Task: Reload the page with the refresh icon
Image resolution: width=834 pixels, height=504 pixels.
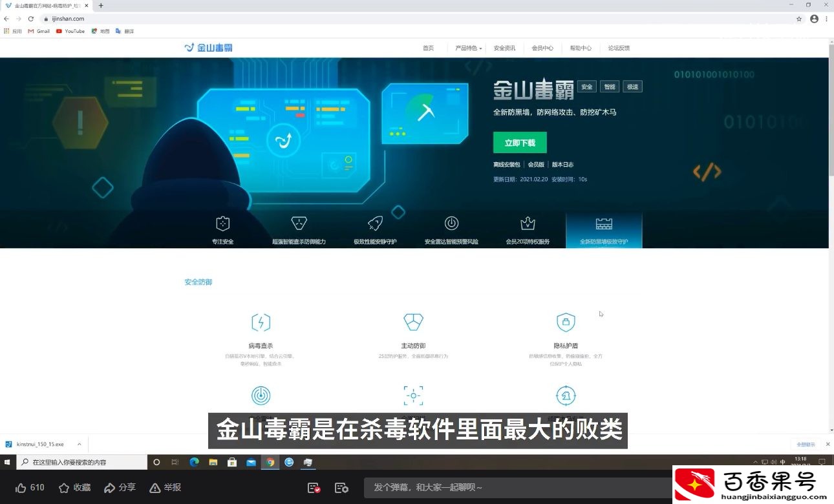Action: (30, 19)
